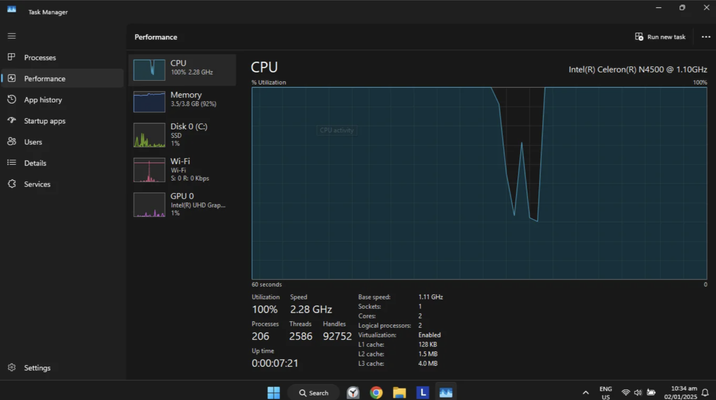Show hidden tray icons chevron
The width and height of the screenshot is (716, 400).
[585, 392]
